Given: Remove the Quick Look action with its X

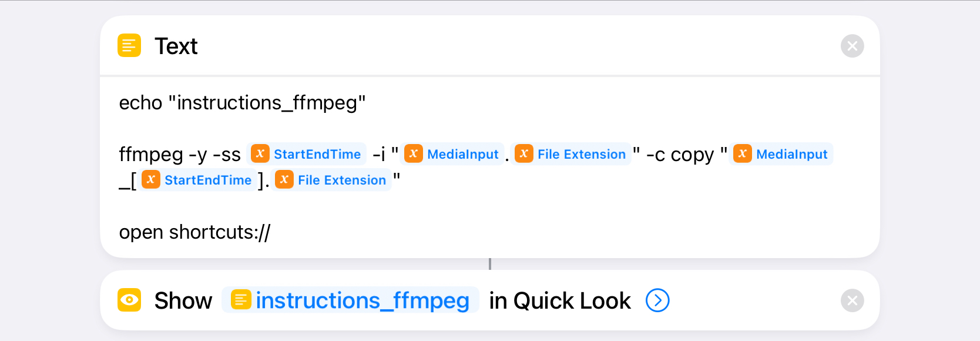Looking at the screenshot, I should pos(852,300).
